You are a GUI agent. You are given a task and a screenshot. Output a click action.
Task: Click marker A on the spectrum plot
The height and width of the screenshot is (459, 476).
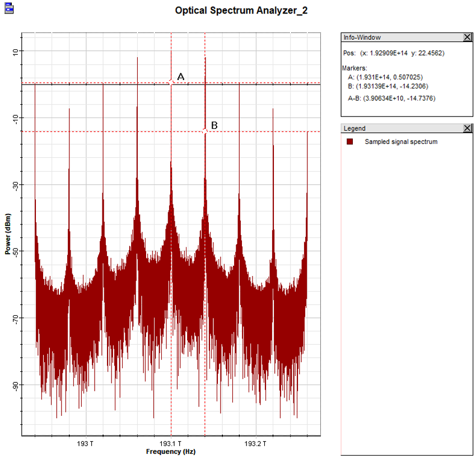[171, 82]
